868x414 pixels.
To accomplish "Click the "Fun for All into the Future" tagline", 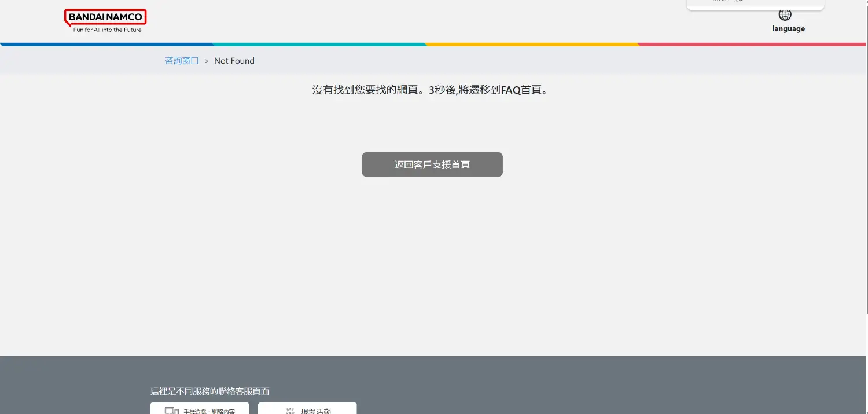I will click(107, 30).
